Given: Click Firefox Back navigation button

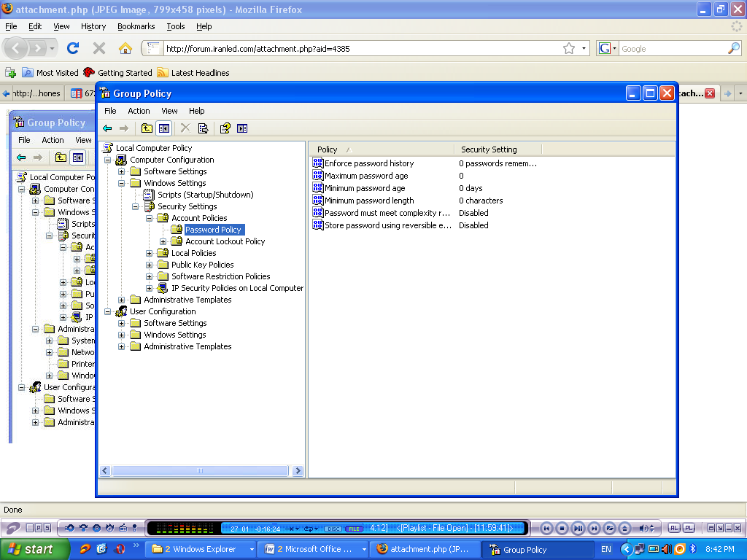Looking at the screenshot, I should click(16, 48).
